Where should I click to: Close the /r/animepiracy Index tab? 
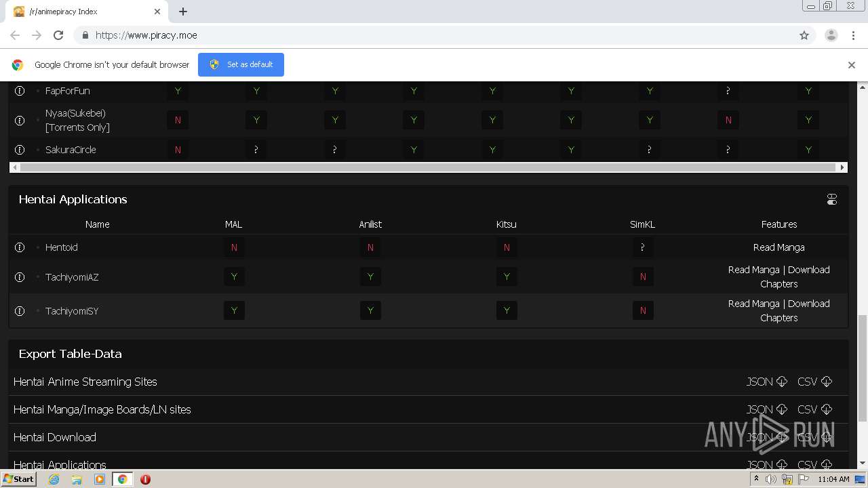tap(157, 12)
